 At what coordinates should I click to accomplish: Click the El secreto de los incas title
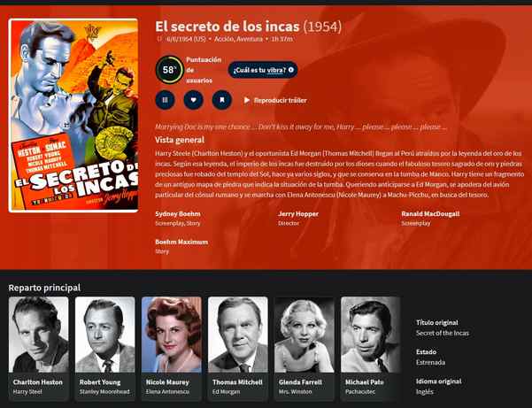(x=227, y=27)
